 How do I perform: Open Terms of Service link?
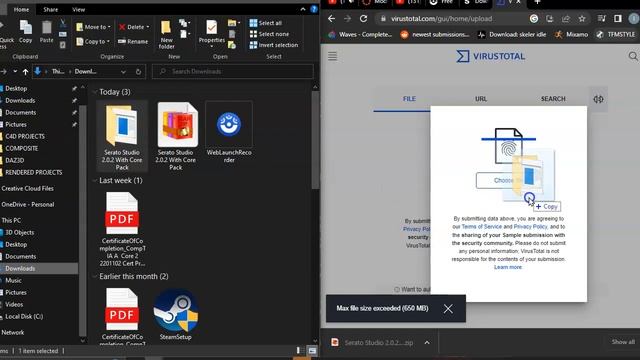(482, 227)
